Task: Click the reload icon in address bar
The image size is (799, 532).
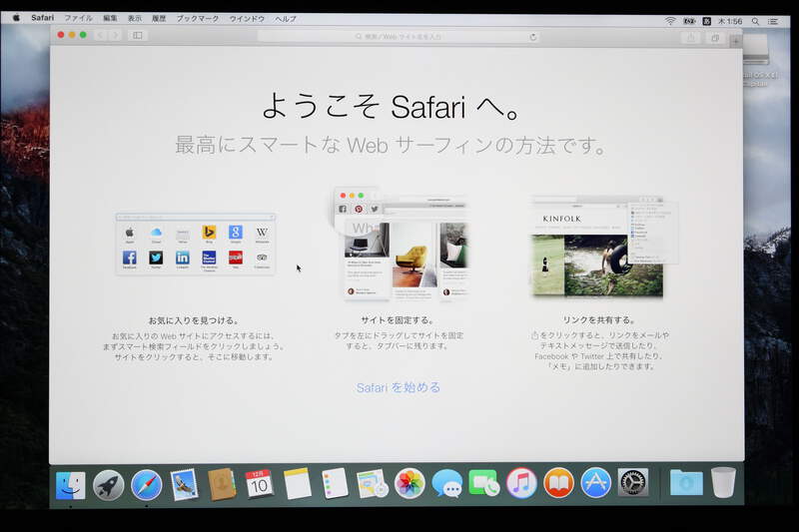Action: [533, 37]
